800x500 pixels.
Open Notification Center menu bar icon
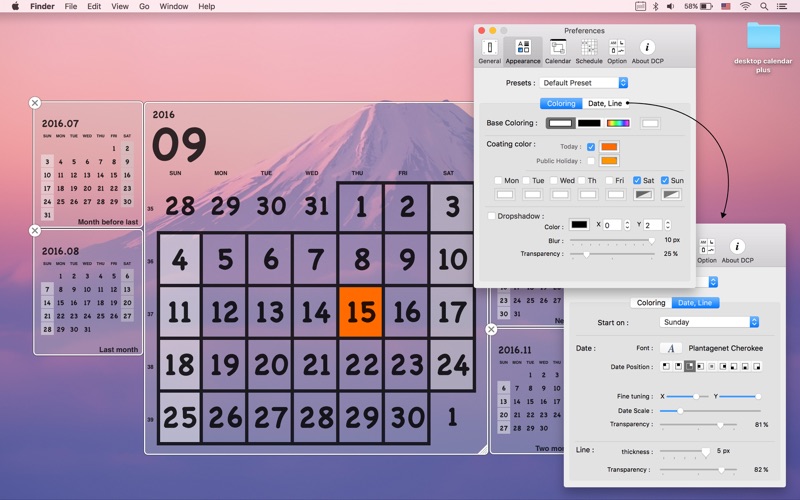point(781,7)
